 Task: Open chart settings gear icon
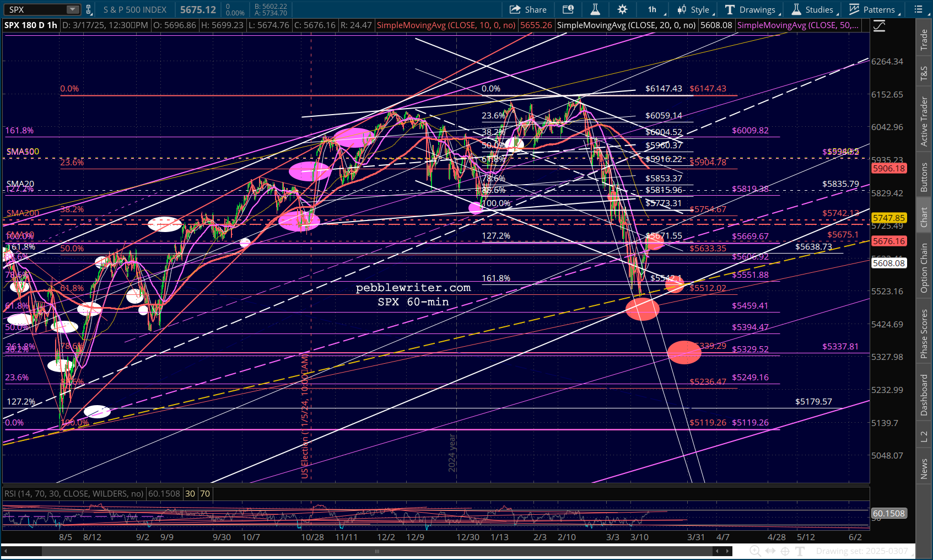pos(622,9)
